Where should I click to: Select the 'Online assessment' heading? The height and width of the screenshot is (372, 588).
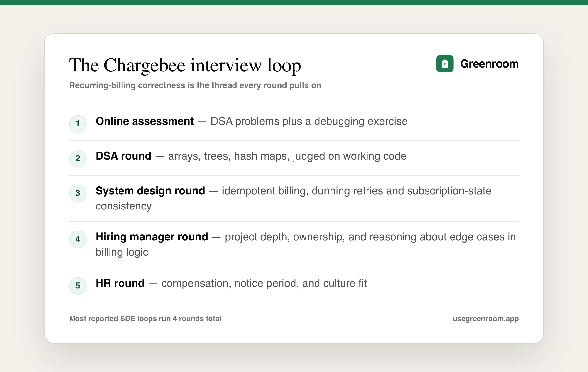click(145, 121)
